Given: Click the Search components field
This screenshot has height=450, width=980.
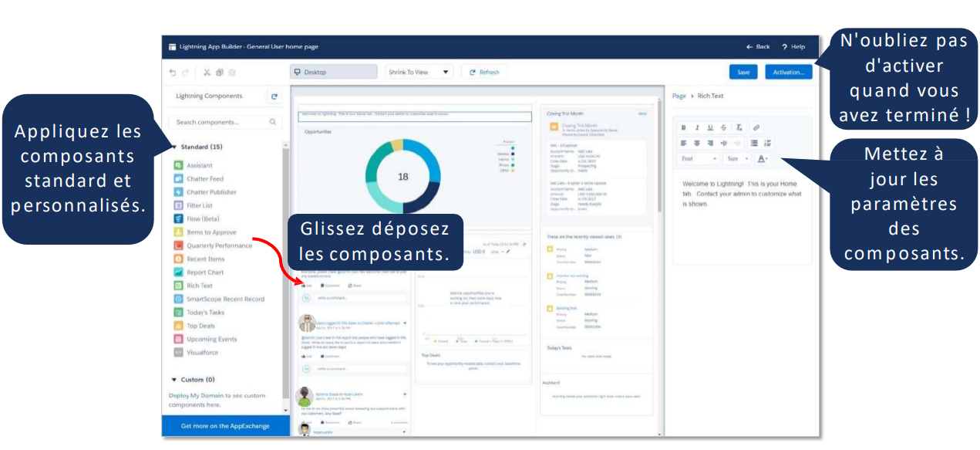Looking at the screenshot, I should (224, 122).
